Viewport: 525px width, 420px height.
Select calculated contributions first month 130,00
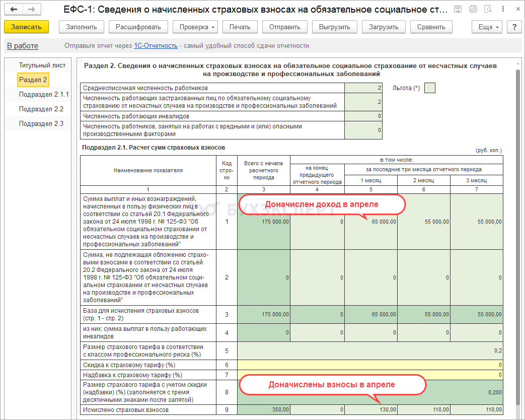coord(370,409)
